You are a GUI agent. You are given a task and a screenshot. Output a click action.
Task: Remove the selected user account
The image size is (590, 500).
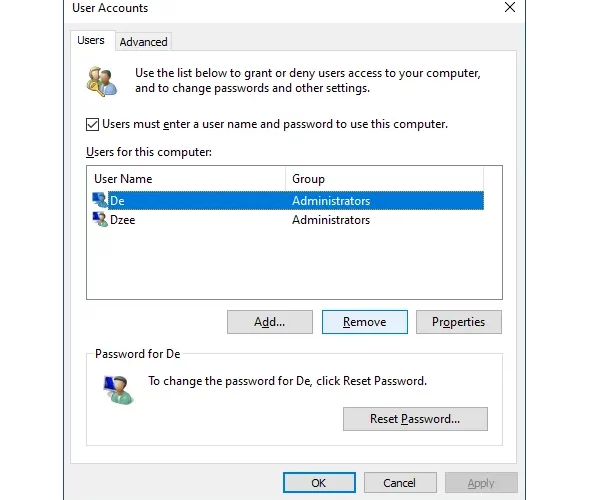[365, 322]
